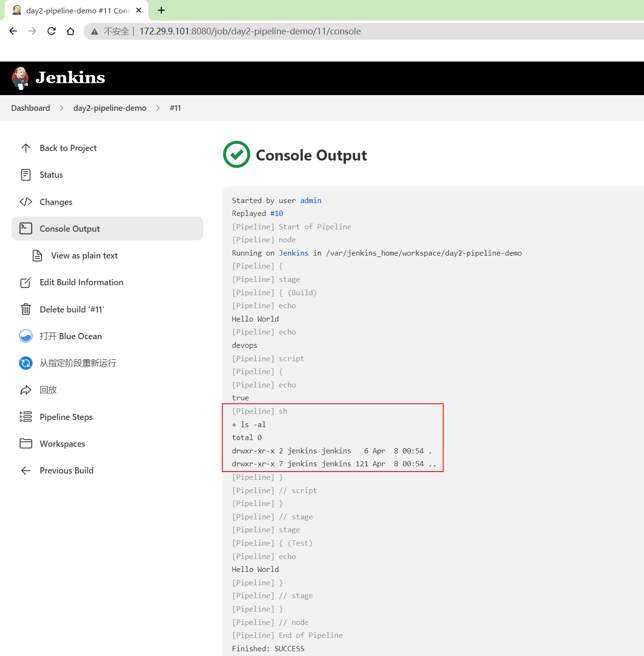Click the View as plain text file icon
Viewport: 644px width, 656px height.
(x=37, y=256)
